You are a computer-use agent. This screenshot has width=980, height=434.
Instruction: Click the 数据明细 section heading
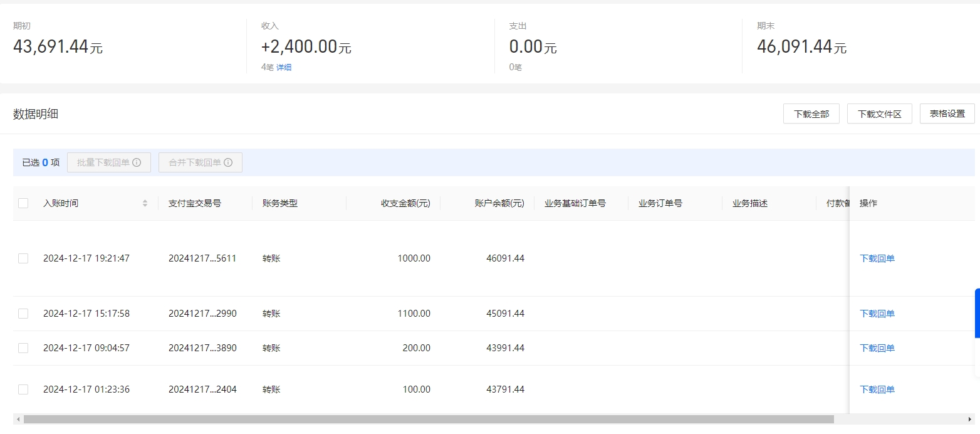tap(36, 114)
